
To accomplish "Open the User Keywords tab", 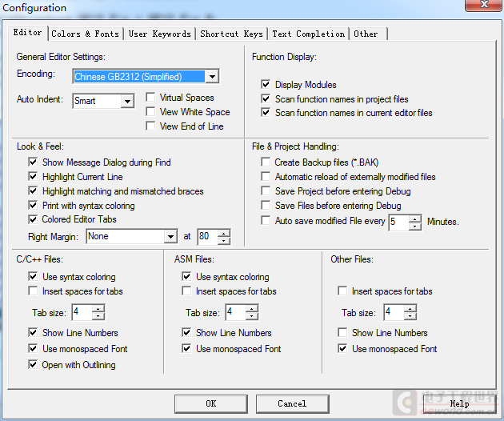I will point(160,34).
